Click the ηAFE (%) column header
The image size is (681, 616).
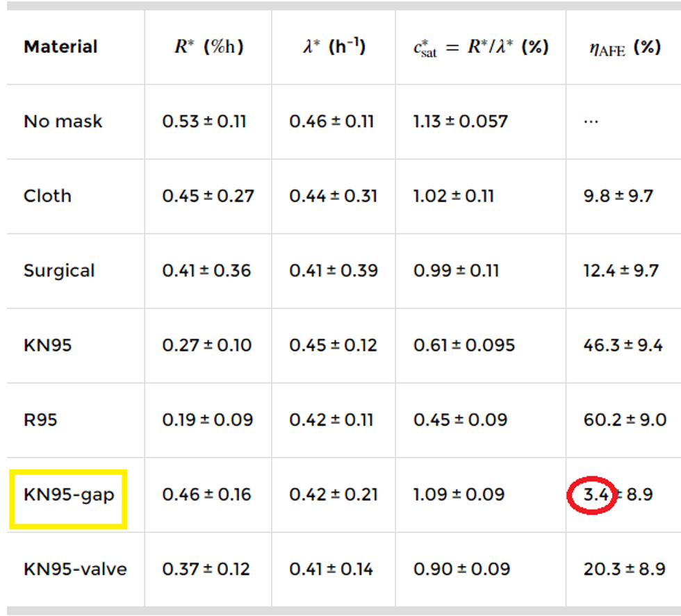624,47
